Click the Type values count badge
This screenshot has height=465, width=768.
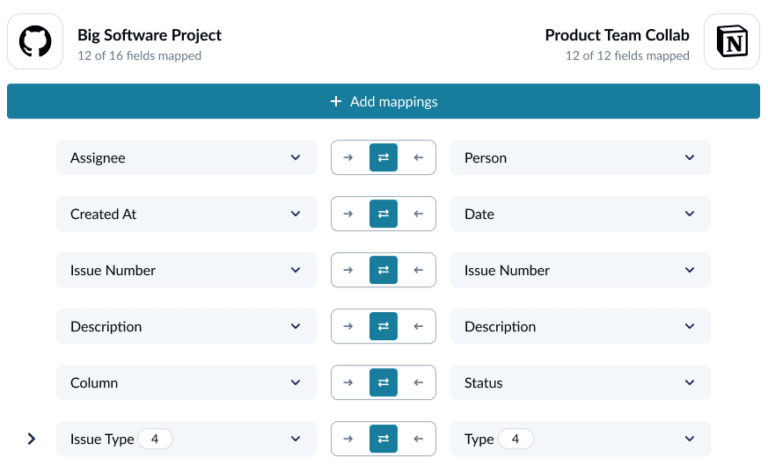pyautogui.click(x=515, y=439)
